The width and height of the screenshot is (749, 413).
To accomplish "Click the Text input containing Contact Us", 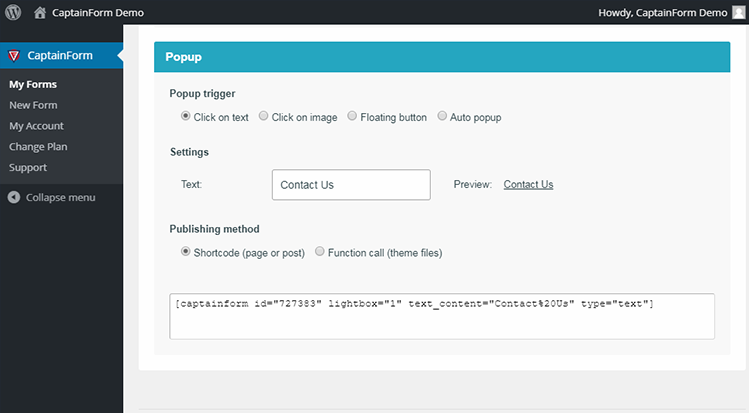I will click(351, 185).
